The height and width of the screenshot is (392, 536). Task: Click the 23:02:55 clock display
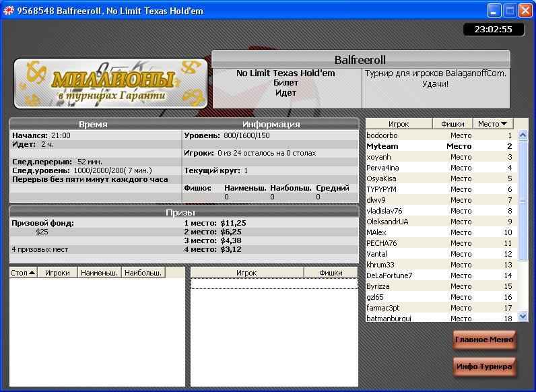(494, 30)
